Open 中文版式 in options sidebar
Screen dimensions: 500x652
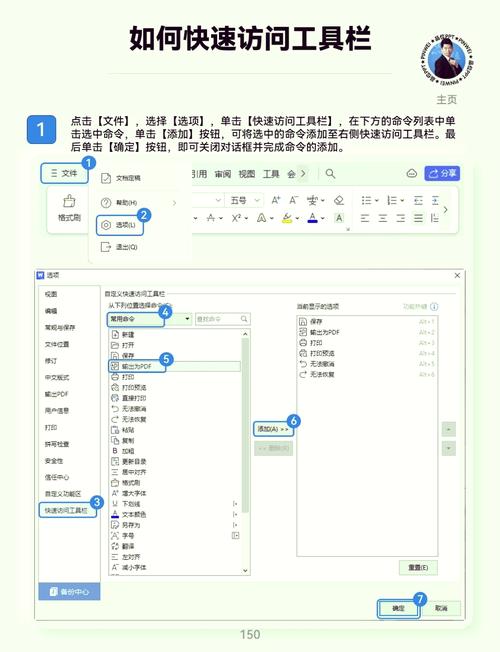(57, 377)
